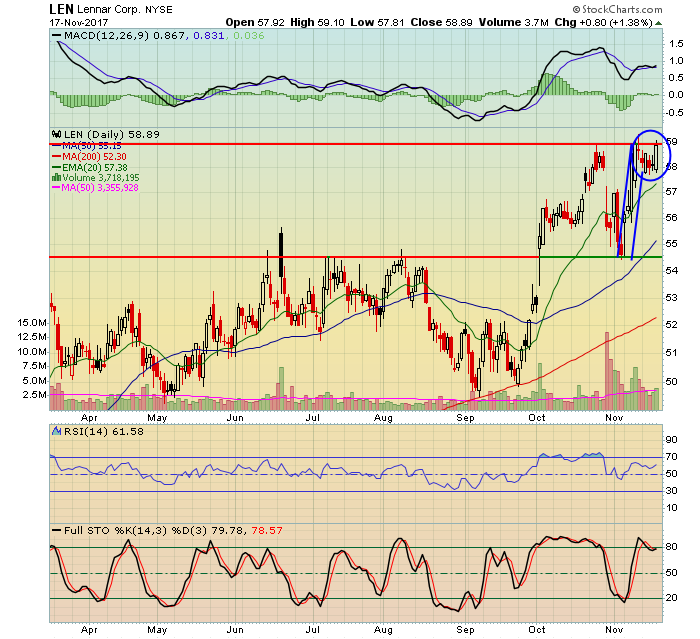Select the "Low 57.81" value
Image resolution: width=700 pixels, height=639 pixels.
tap(377, 22)
